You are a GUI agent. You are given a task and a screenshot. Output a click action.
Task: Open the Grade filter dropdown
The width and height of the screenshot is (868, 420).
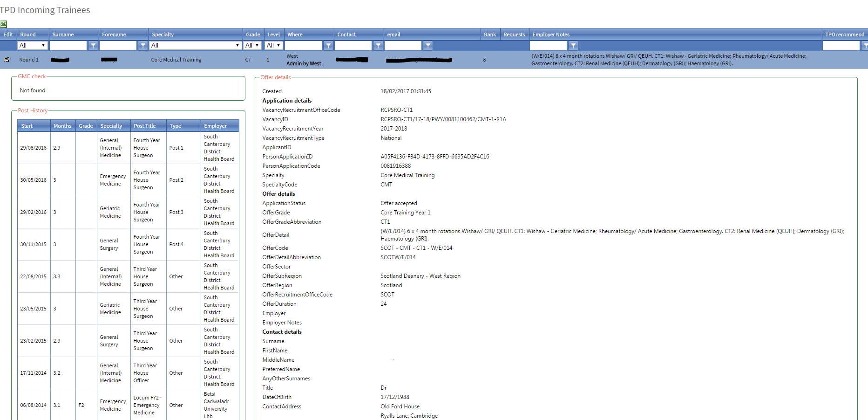[x=252, y=45]
